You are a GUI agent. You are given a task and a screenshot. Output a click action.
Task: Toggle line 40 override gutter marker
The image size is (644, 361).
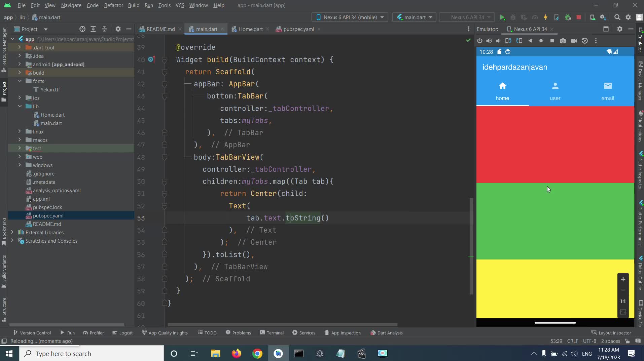pyautogui.click(x=151, y=60)
